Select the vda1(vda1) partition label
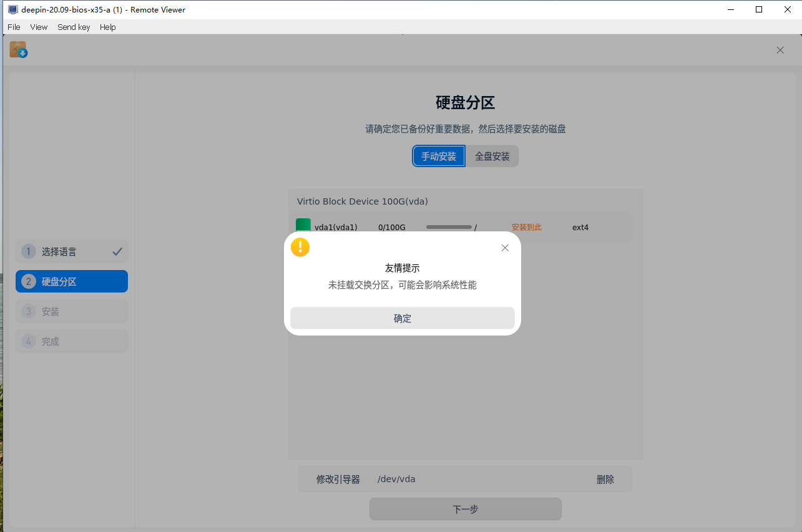The height and width of the screenshot is (532, 802). [x=336, y=227]
